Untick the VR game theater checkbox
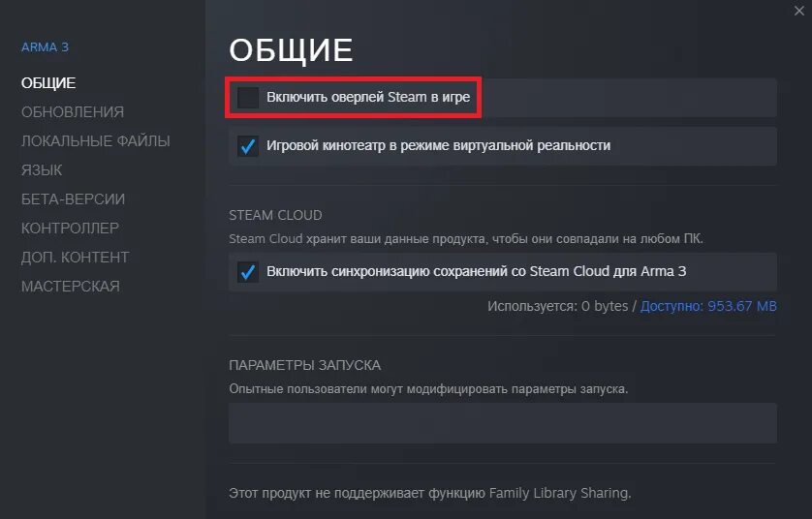Image resolution: width=812 pixels, height=519 pixels. pos(247,146)
